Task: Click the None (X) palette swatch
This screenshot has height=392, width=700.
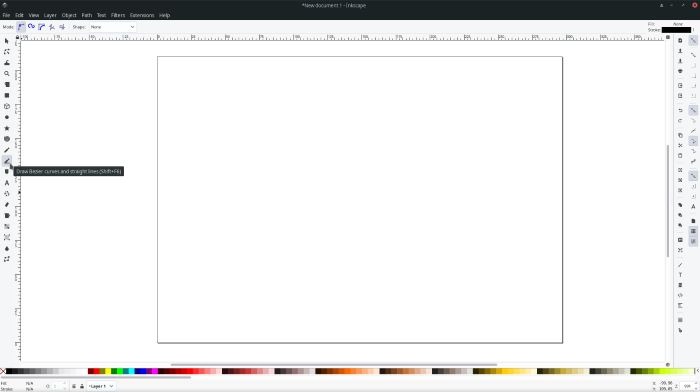Action: [3, 371]
